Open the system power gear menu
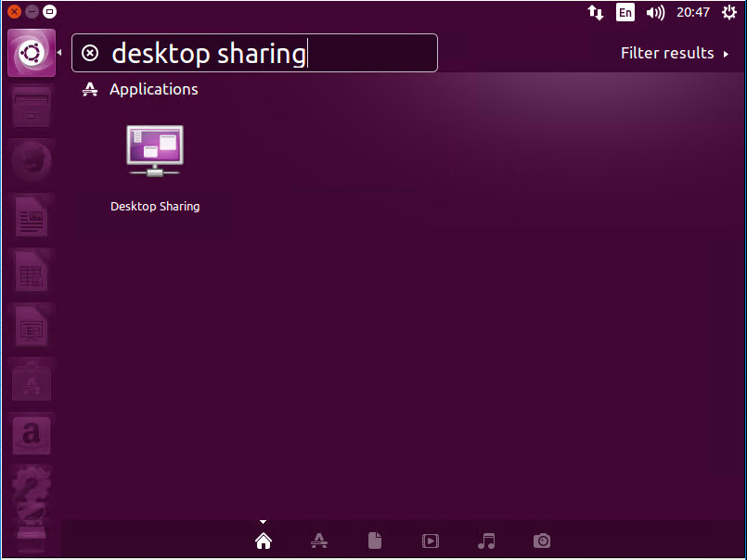The height and width of the screenshot is (560, 747). pyautogui.click(x=728, y=12)
